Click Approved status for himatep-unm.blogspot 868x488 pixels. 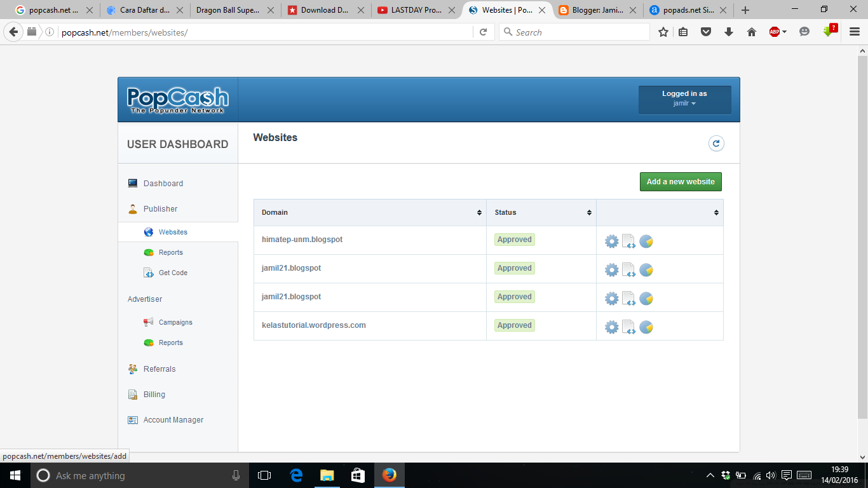click(x=515, y=240)
